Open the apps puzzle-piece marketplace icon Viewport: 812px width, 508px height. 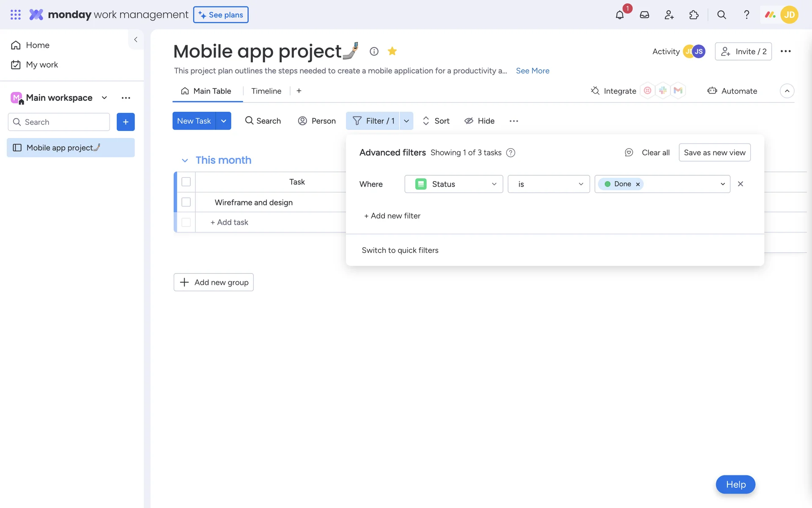coord(694,15)
